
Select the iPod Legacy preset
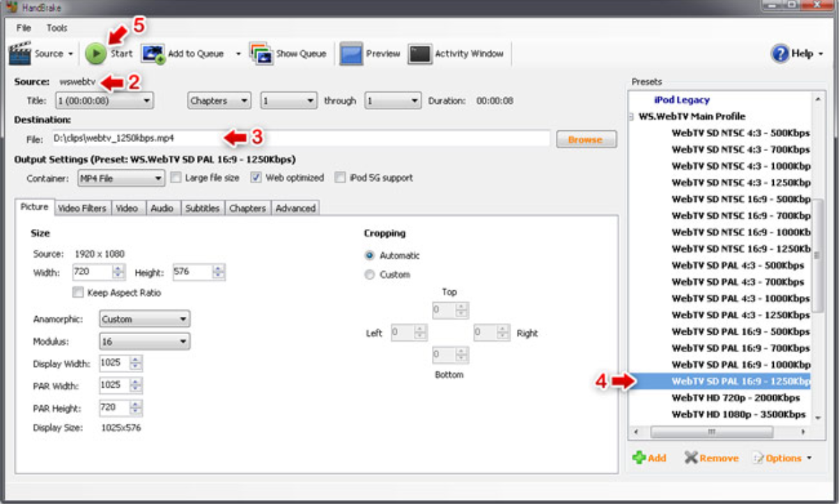682,100
